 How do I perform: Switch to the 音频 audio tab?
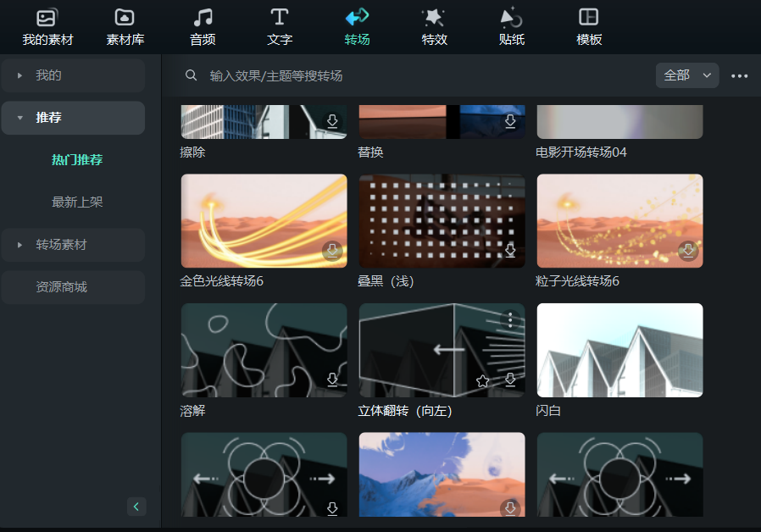tap(203, 27)
